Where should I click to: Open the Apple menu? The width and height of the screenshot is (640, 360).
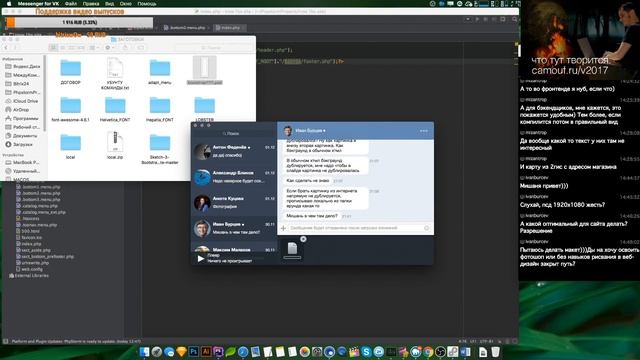click(x=9, y=4)
